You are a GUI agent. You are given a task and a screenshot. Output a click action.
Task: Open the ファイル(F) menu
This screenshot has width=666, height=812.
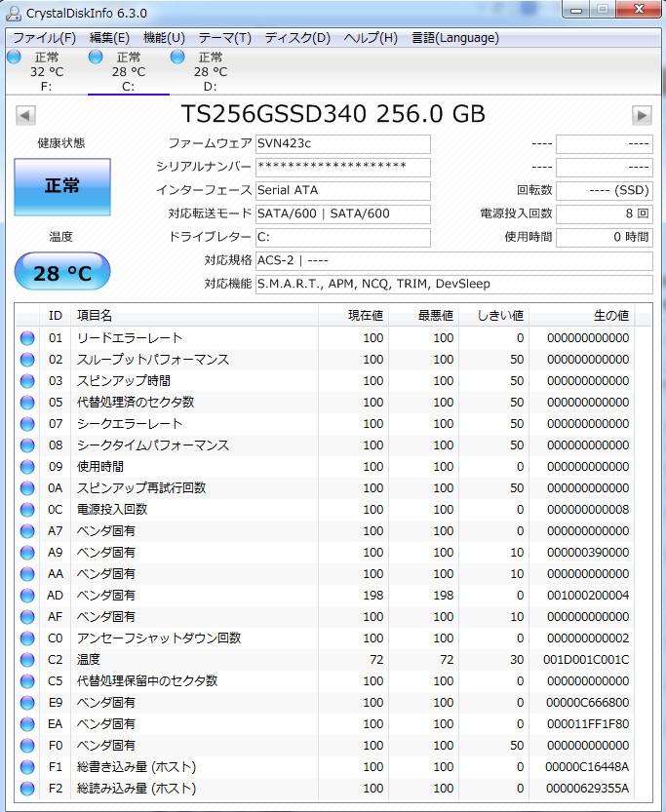pyautogui.click(x=44, y=38)
